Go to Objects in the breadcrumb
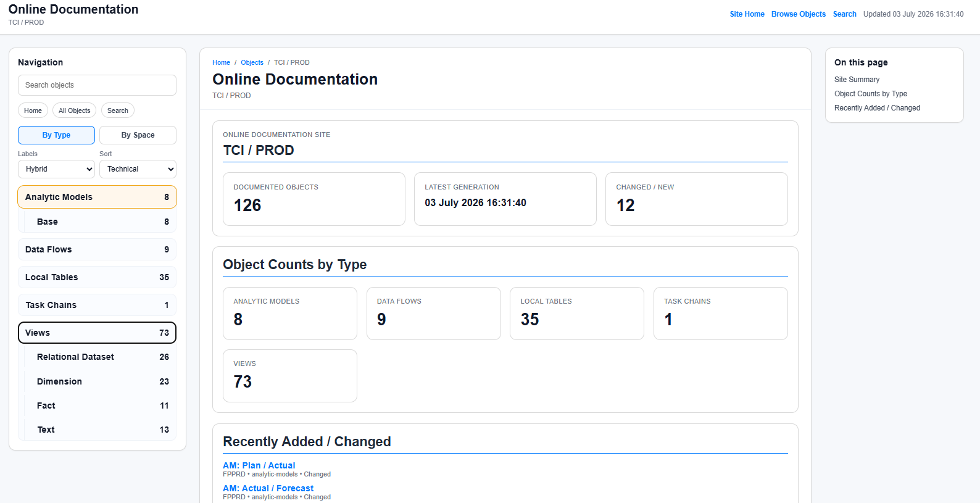Screen dimensions: 980x503 252,62
